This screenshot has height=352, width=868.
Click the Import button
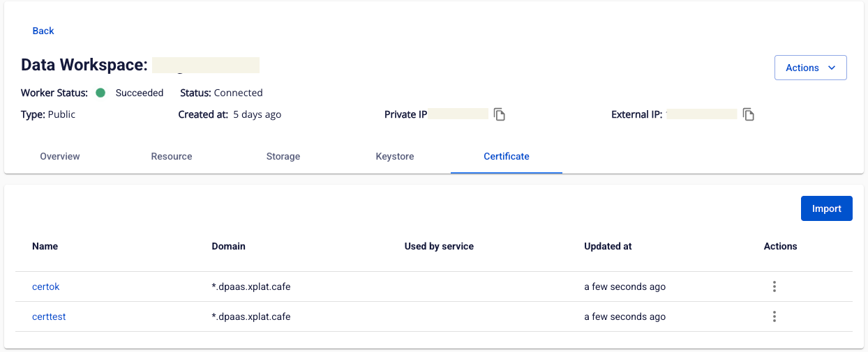tap(827, 208)
